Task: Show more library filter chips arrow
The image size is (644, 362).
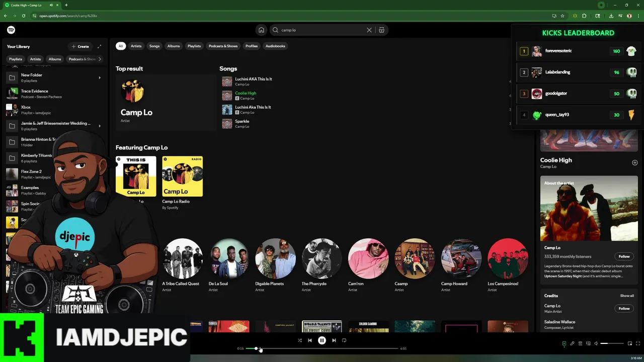Action: (x=100, y=59)
